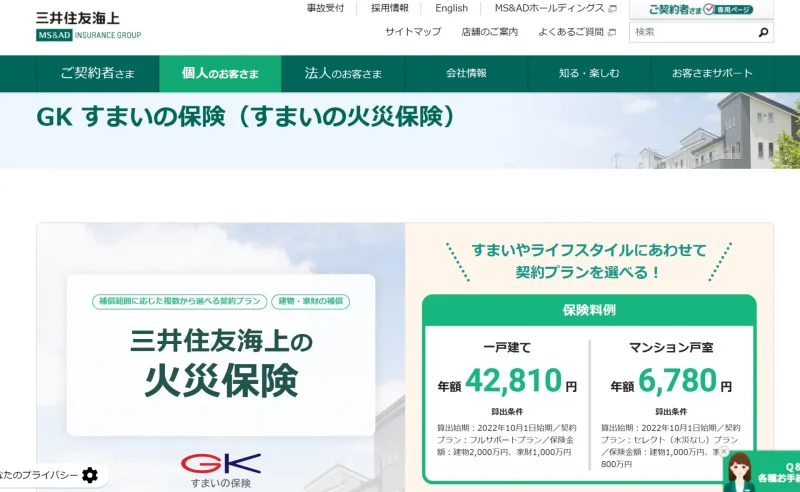Open privacy settings gear icon
The image size is (800, 492).
[90, 475]
